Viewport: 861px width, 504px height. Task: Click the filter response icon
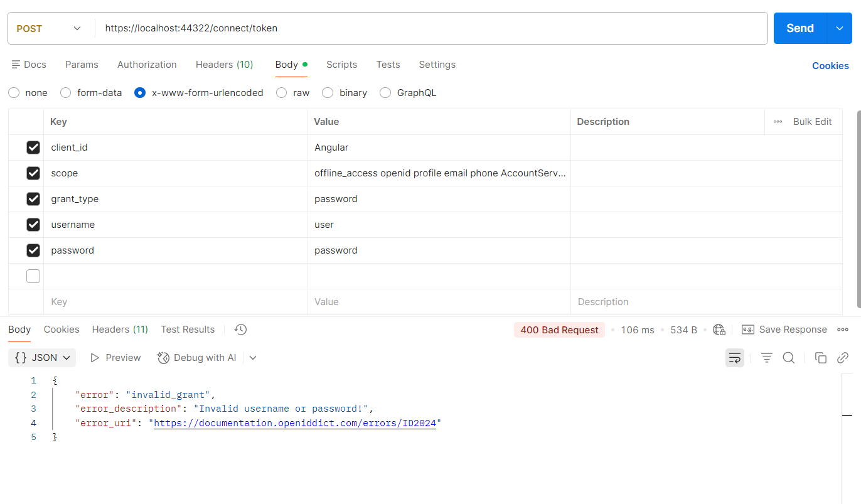click(x=766, y=358)
